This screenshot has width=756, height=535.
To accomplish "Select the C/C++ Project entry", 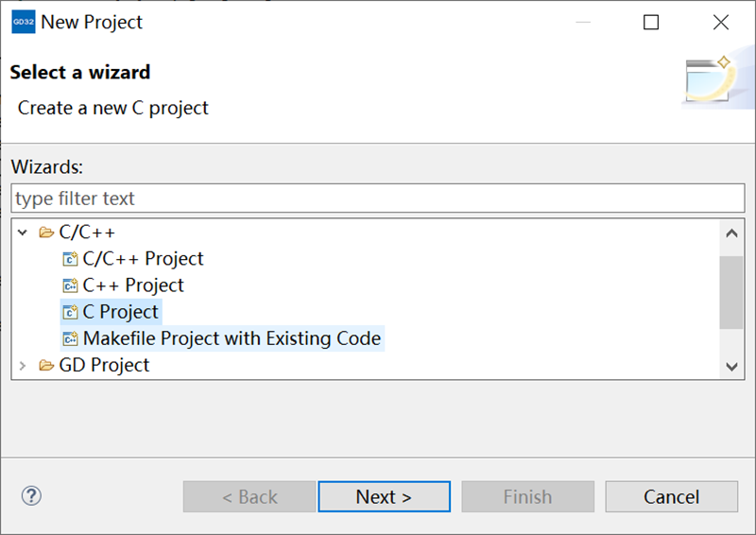I will [x=144, y=259].
